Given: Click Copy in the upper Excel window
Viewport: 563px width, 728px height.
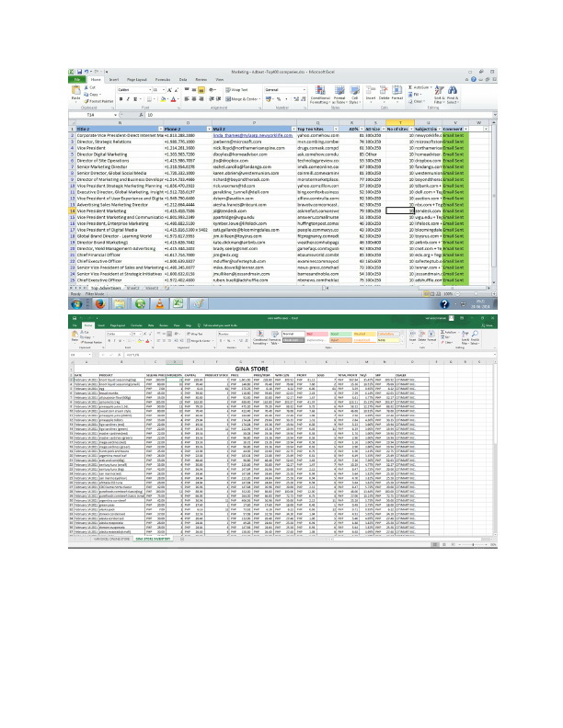Looking at the screenshot, I should (x=91, y=95).
